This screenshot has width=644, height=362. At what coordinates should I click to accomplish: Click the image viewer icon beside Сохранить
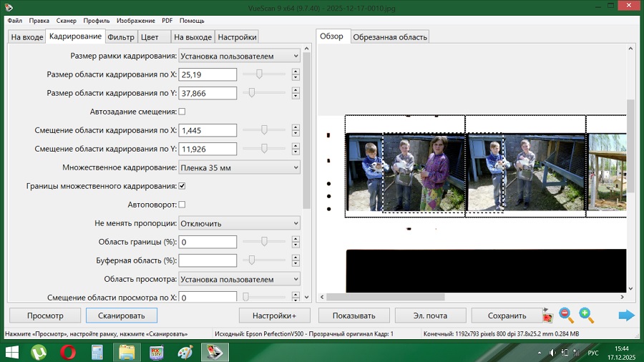547,315
